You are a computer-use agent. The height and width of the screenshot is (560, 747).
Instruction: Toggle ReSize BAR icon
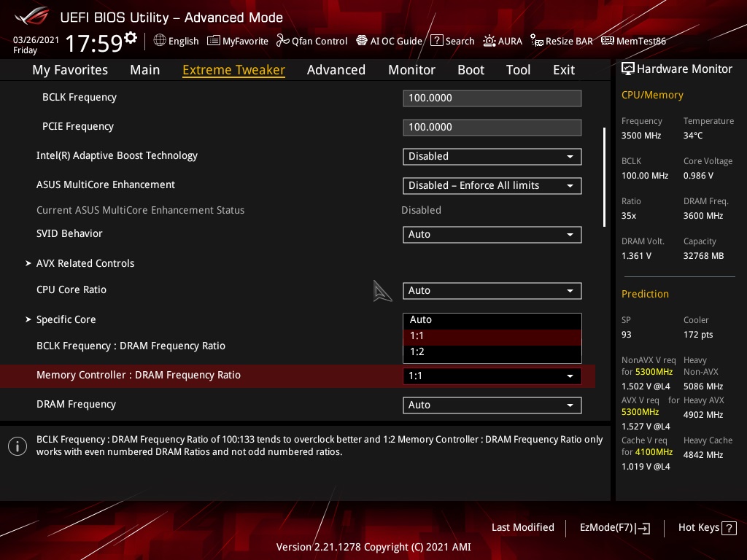(537, 41)
